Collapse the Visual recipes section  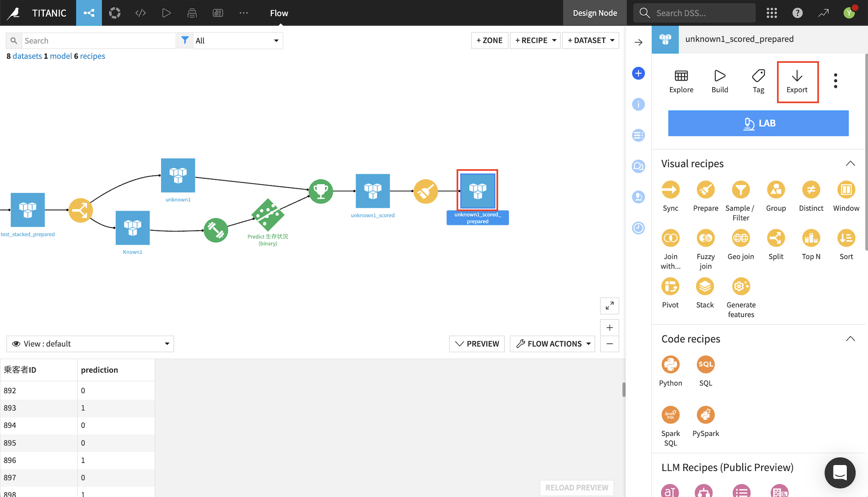[850, 164]
